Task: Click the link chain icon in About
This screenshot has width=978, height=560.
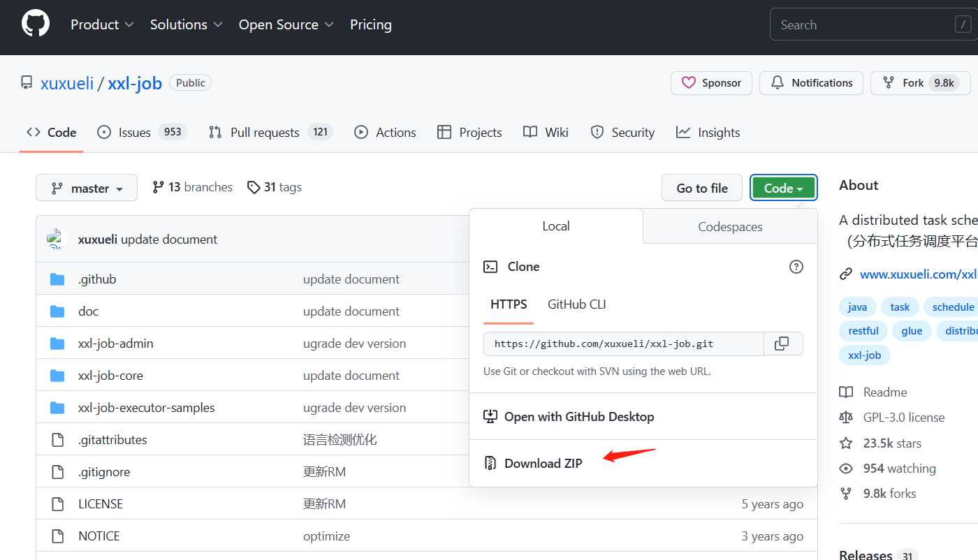Action: pyautogui.click(x=846, y=274)
